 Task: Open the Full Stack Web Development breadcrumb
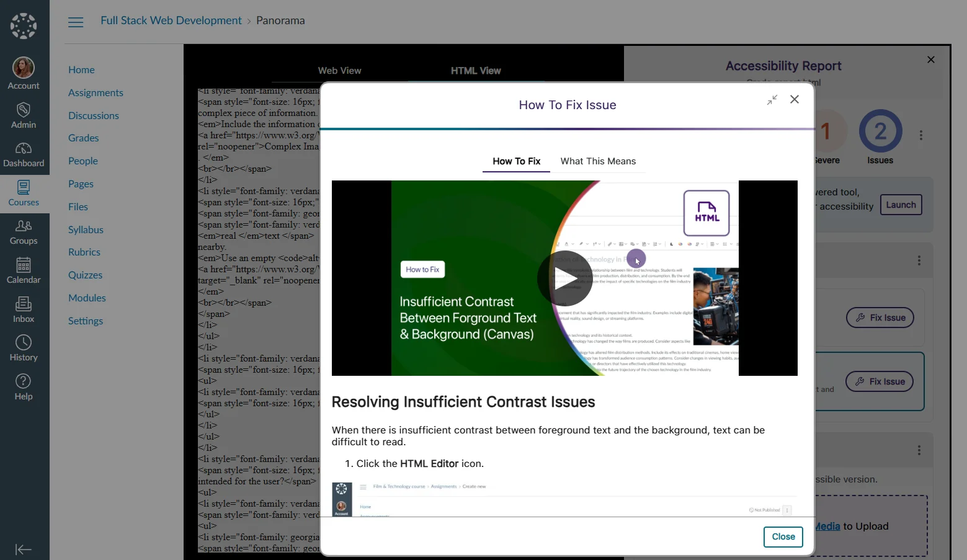tap(171, 20)
